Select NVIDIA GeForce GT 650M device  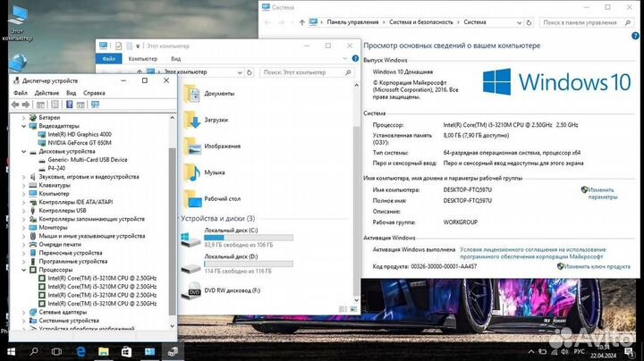pyautogui.click(x=75, y=143)
